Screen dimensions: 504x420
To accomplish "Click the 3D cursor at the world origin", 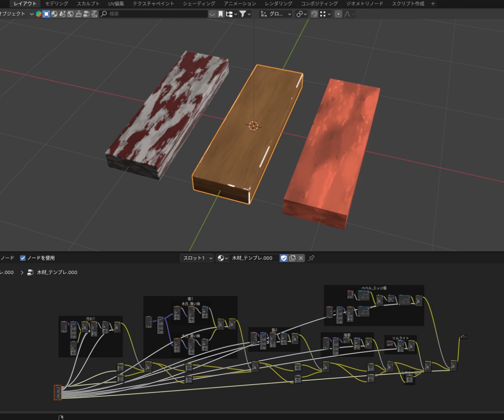I will click(253, 126).
